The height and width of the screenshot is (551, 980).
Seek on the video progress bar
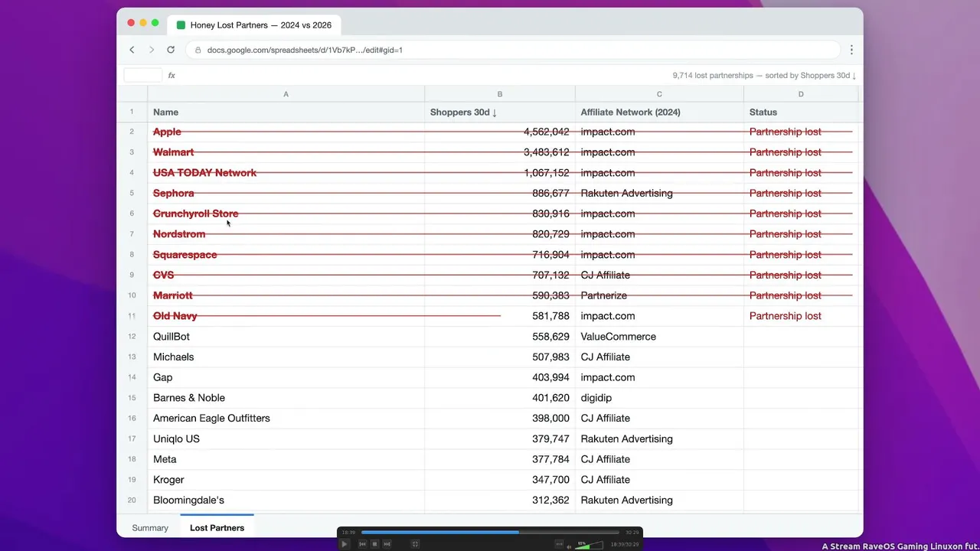pyautogui.click(x=490, y=532)
